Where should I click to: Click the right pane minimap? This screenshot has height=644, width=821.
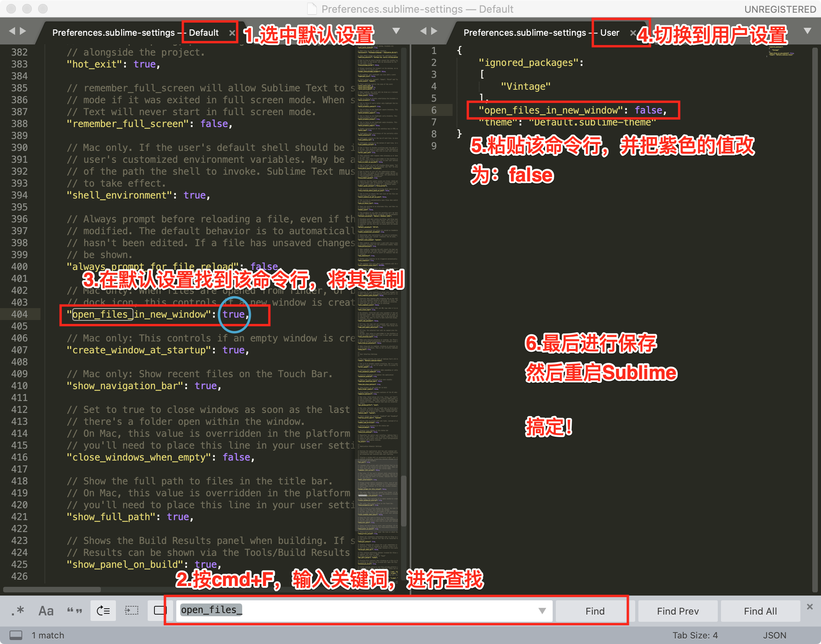click(781, 52)
